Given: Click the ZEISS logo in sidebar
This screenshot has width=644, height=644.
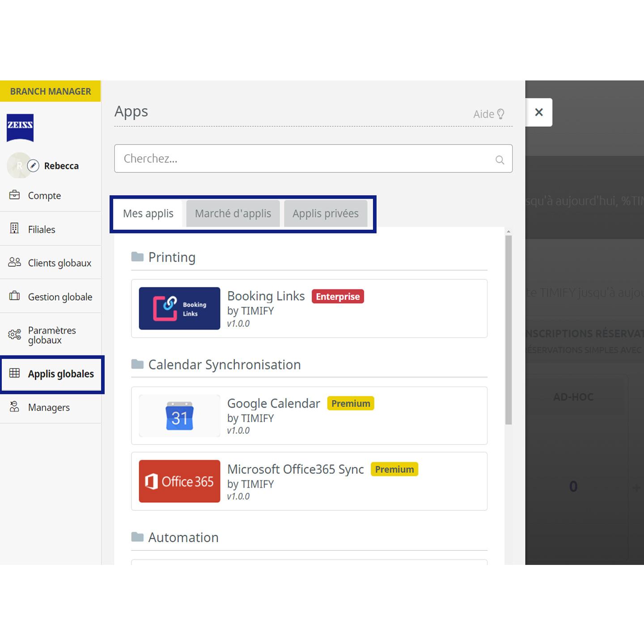Looking at the screenshot, I should pos(20,128).
